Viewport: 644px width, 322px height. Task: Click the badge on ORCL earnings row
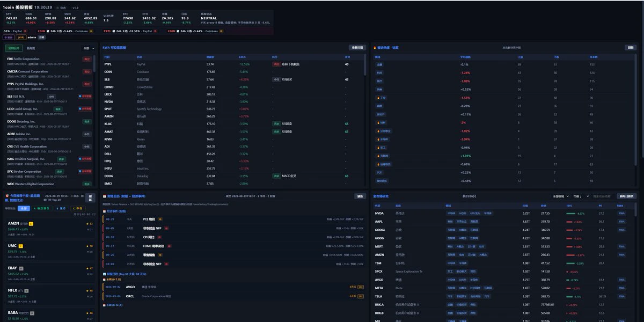[x=361, y=296]
